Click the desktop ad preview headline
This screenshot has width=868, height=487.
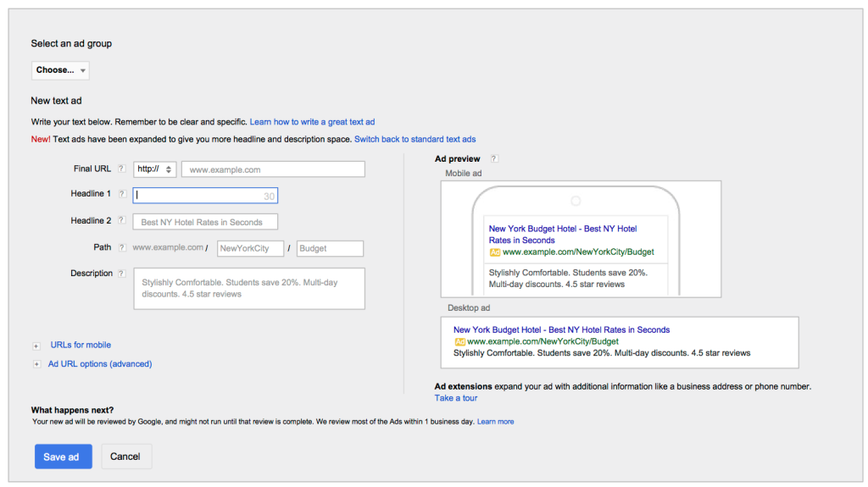pos(561,329)
